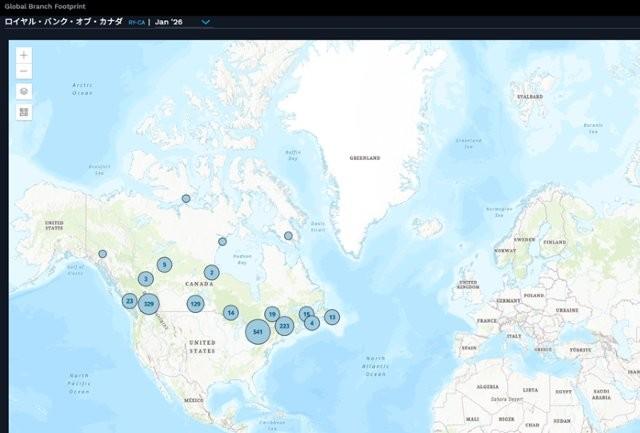Open the map layers list
This screenshot has height=433, width=640.
coord(24,91)
